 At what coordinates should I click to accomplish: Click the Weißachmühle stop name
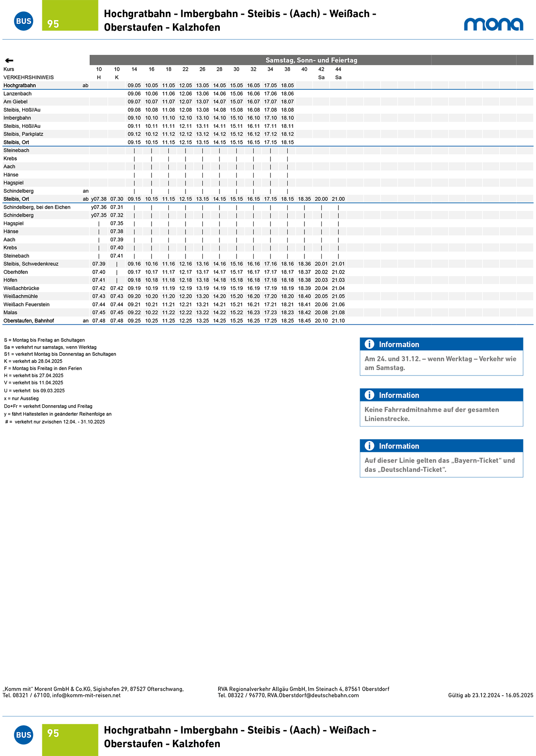21,296
